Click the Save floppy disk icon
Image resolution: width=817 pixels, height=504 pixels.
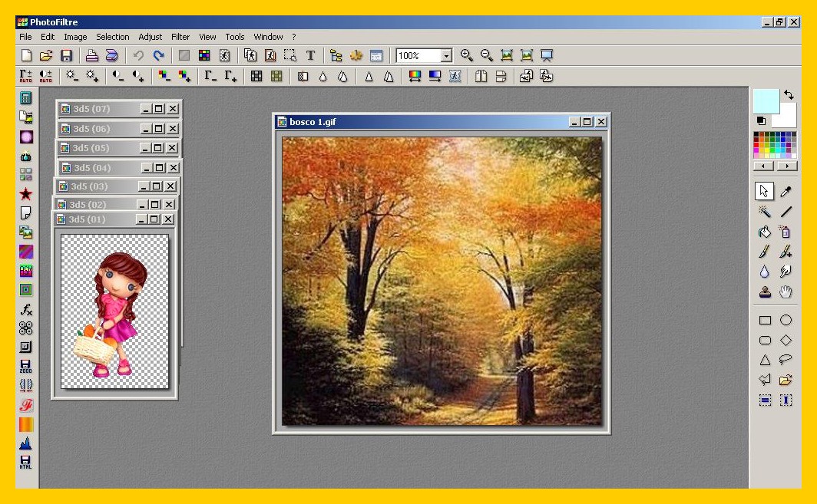pos(66,56)
